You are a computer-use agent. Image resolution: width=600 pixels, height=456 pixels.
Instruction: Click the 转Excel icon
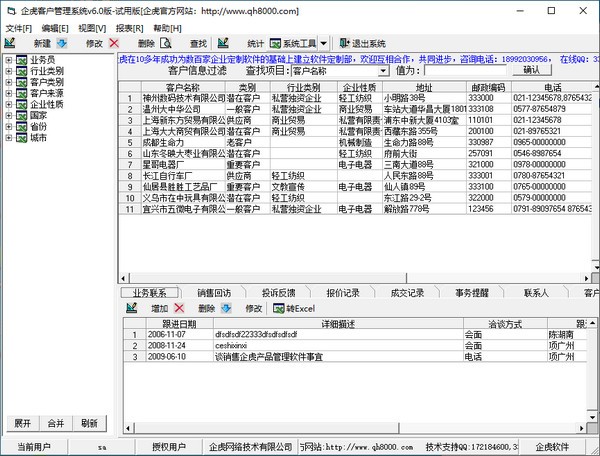[279, 308]
